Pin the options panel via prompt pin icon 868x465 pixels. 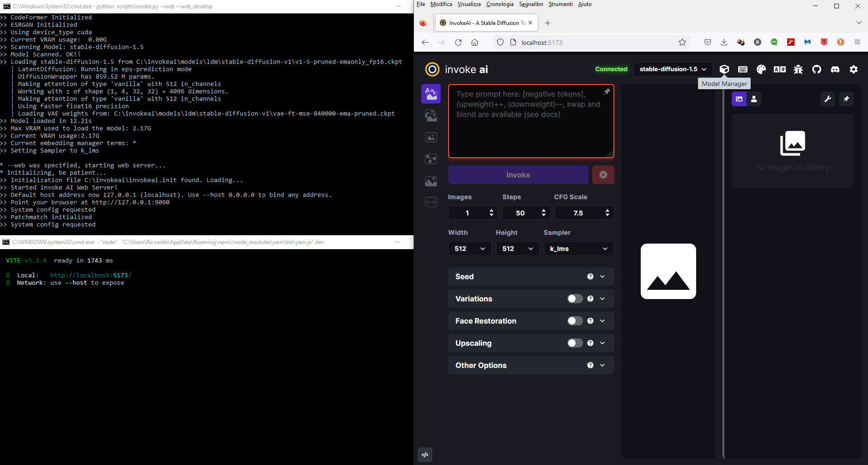click(607, 92)
